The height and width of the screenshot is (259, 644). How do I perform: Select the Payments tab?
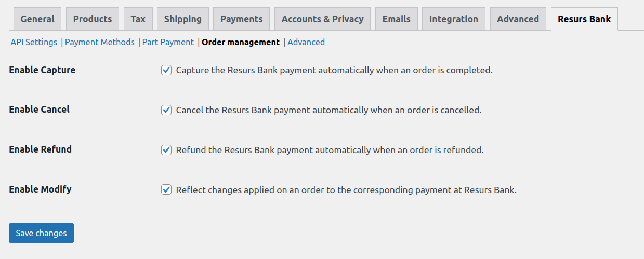point(242,19)
